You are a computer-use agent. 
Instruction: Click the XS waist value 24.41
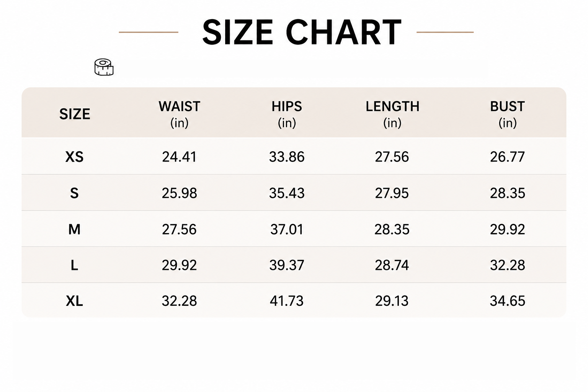[179, 157]
